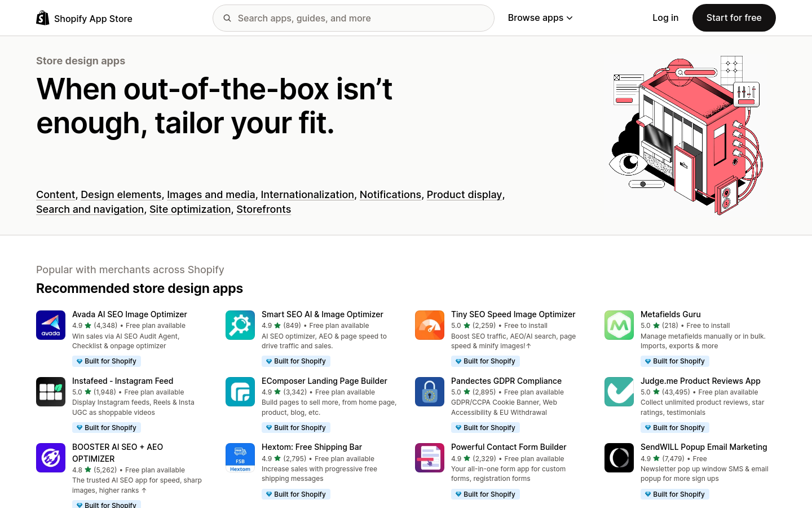
Task: Open SendWILL Popup app icon
Action: [619, 458]
